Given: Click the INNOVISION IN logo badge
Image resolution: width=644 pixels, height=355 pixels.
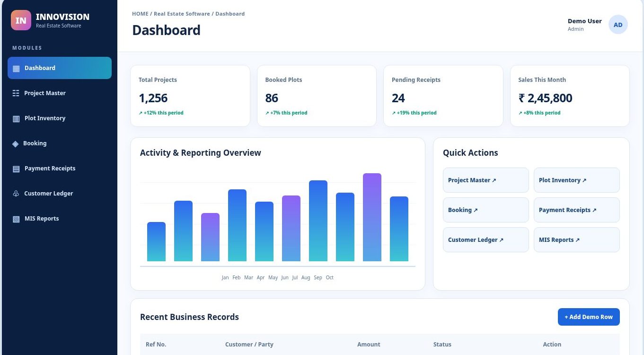Looking at the screenshot, I should [x=21, y=20].
